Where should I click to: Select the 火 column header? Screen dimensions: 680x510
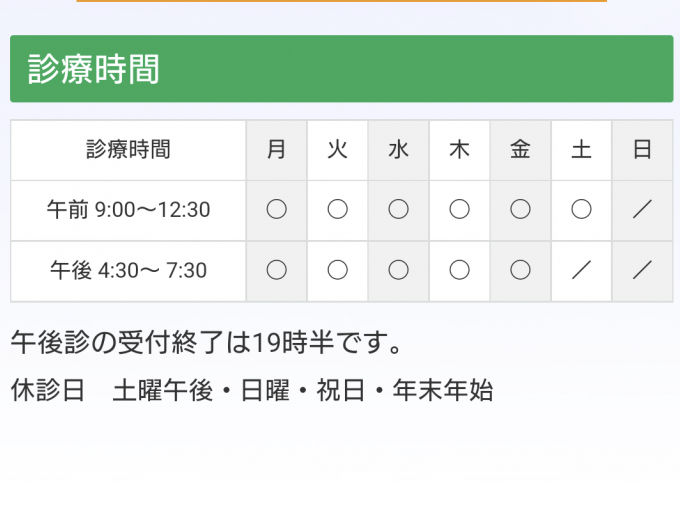pos(338,150)
